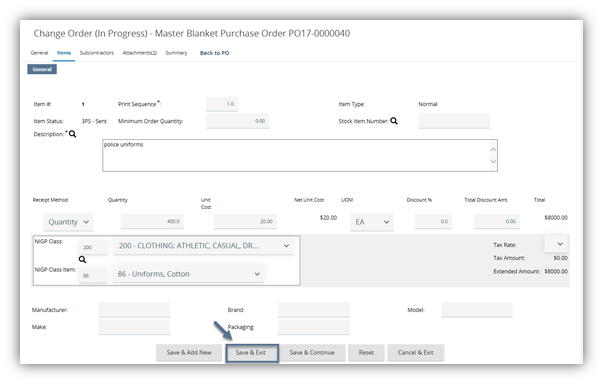
Task: Open the Subcontractors tab
Action: pos(97,53)
